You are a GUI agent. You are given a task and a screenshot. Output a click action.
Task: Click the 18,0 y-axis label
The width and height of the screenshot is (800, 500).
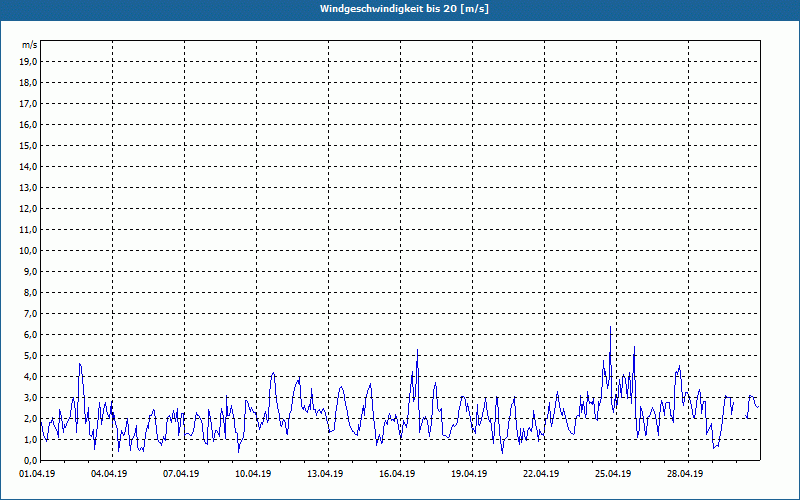tap(28, 83)
